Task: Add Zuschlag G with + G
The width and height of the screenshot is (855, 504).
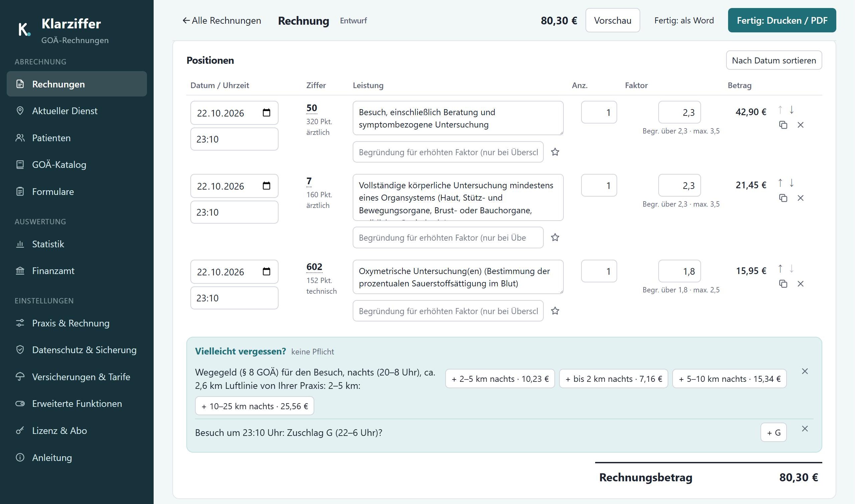Action: coord(774,432)
